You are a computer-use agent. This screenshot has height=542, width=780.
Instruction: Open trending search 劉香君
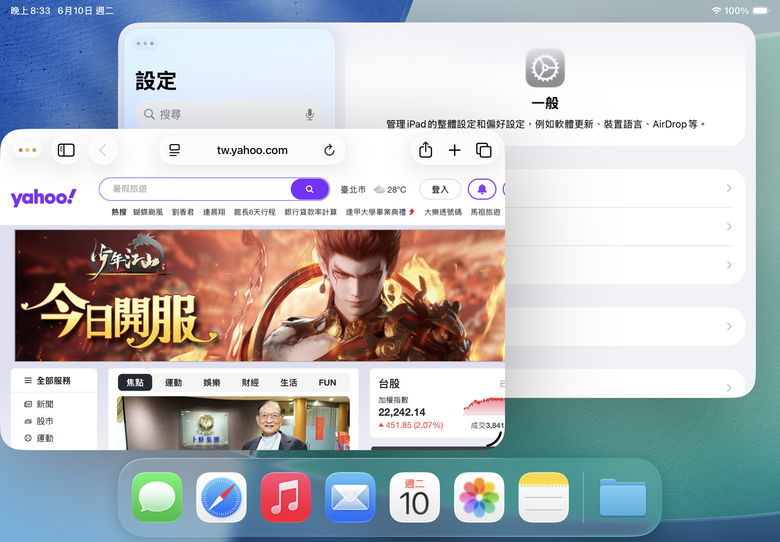(x=183, y=212)
